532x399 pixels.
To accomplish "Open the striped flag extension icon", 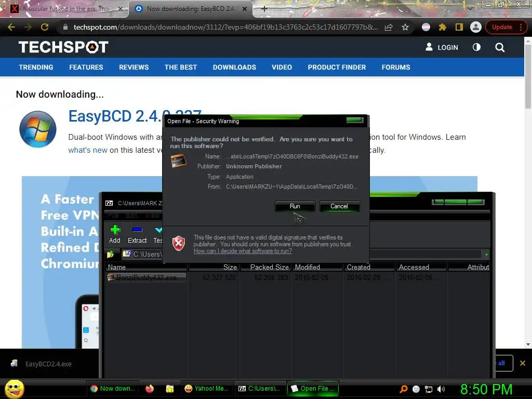I will point(426,27).
